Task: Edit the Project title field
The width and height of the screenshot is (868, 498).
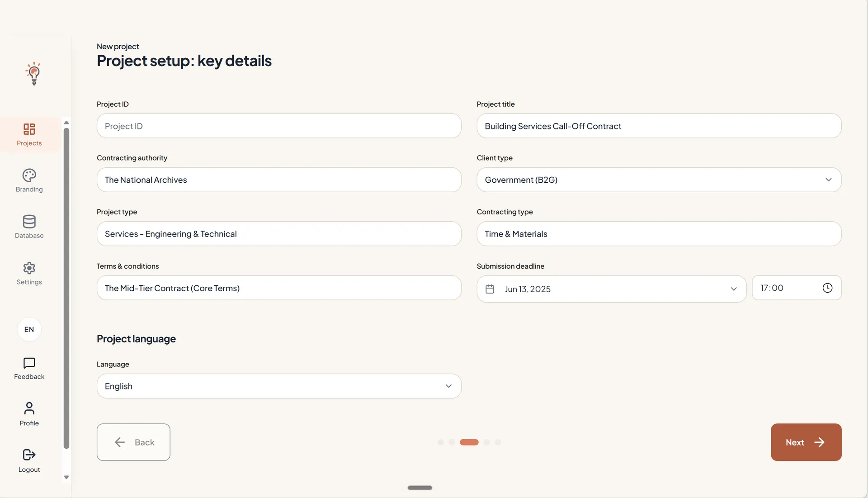Action: [659, 126]
